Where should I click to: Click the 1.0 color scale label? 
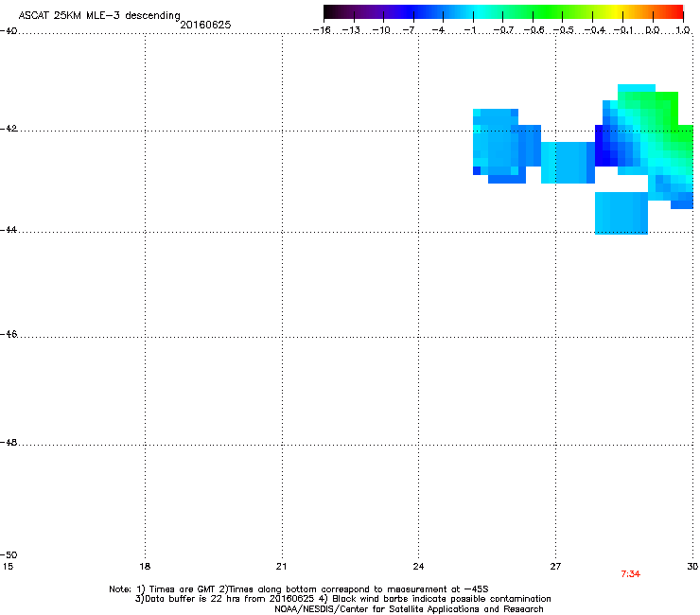click(683, 30)
